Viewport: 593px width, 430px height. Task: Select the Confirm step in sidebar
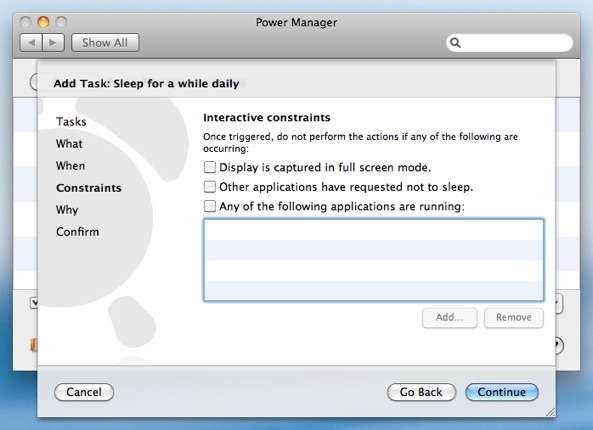click(x=78, y=232)
